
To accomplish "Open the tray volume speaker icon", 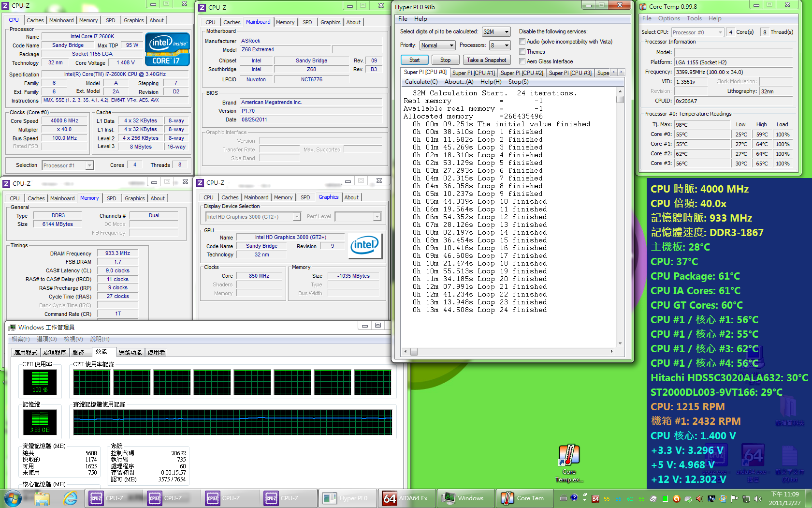I will 758,498.
